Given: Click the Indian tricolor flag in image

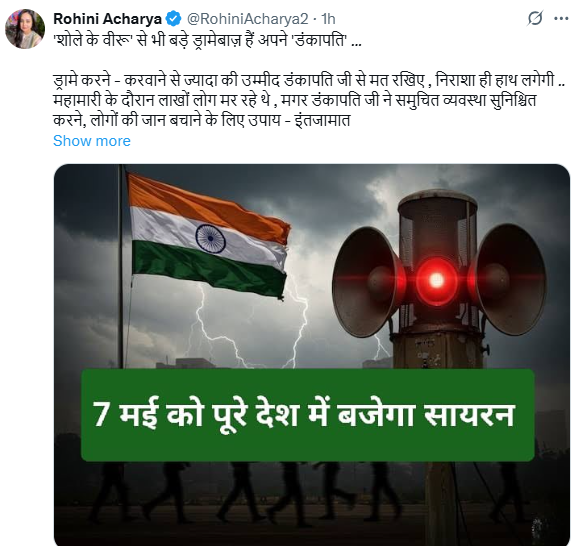Looking at the screenshot, I should pos(208,235).
